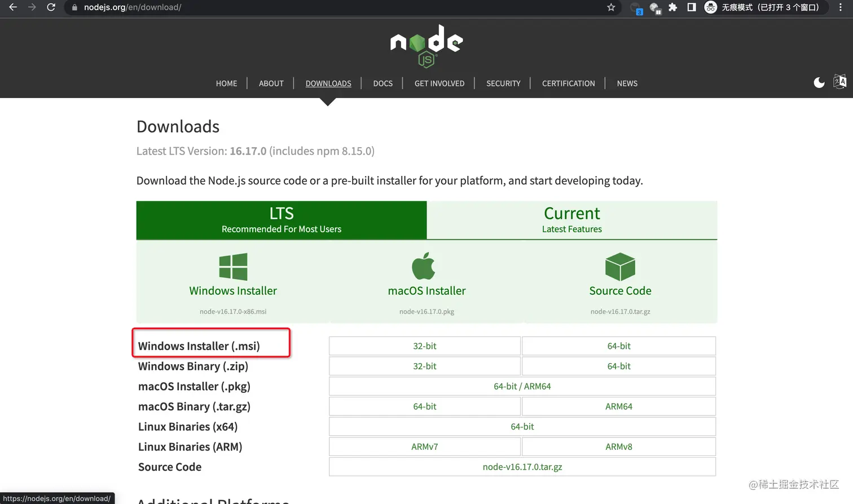This screenshot has height=504, width=853.
Task: Click the "Source Code" row label in the table
Action: tap(170, 467)
